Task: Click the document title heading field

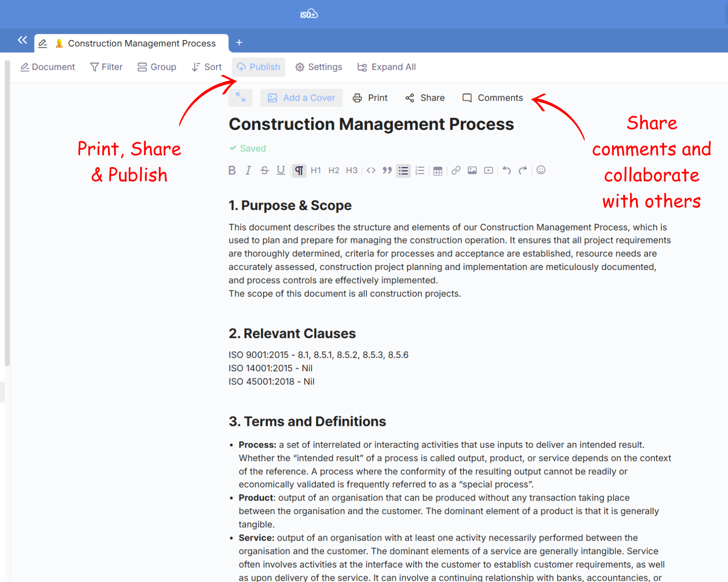Action: 371,124
